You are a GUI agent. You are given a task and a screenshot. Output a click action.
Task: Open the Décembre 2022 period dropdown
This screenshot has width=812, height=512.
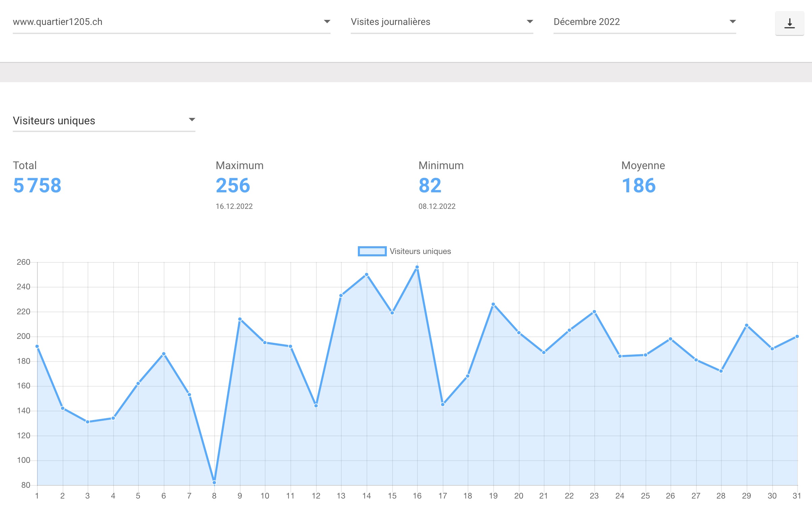click(x=645, y=22)
